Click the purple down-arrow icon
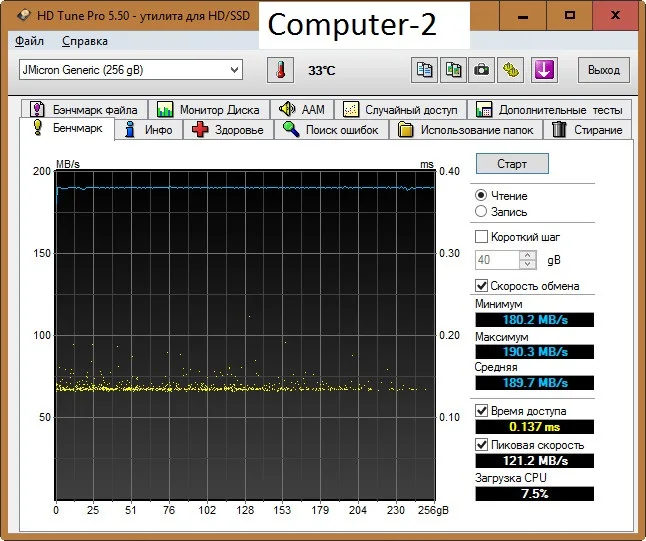Image resolution: width=646 pixels, height=541 pixels. pyautogui.click(x=543, y=70)
